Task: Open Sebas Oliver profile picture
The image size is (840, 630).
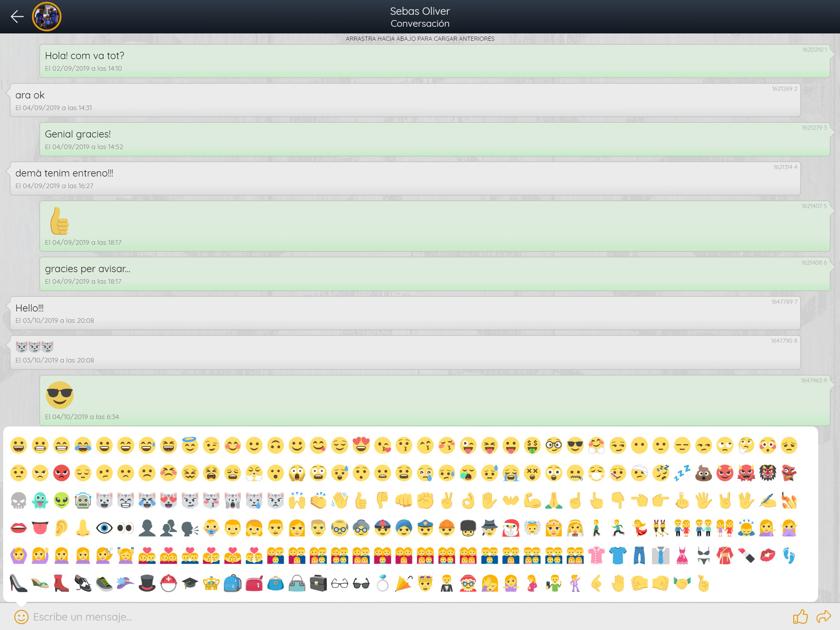Action: pyautogui.click(x=47, y=16)
